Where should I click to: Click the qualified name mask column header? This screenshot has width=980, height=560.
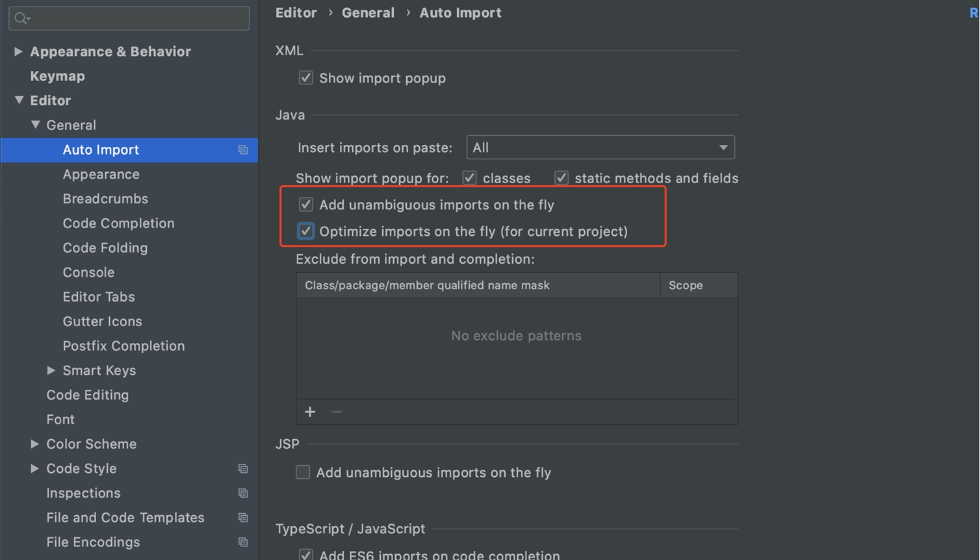click(478, 285)
